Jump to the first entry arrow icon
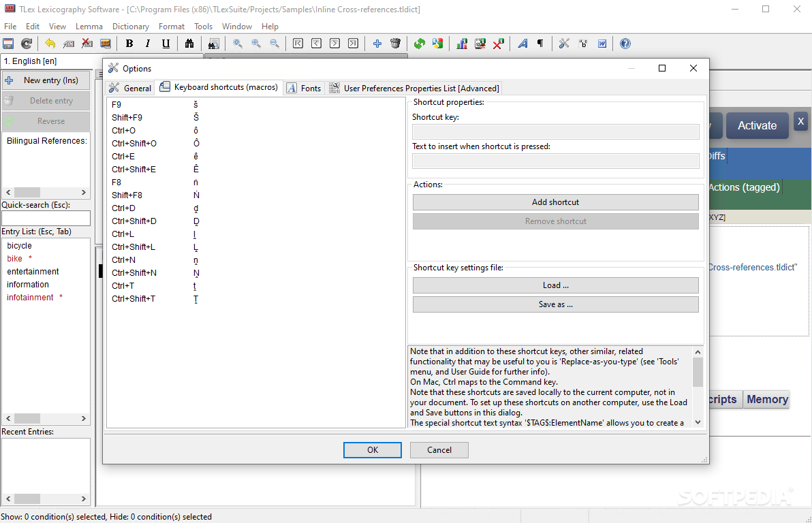812x523 pixels. click(x=298, y=44)
